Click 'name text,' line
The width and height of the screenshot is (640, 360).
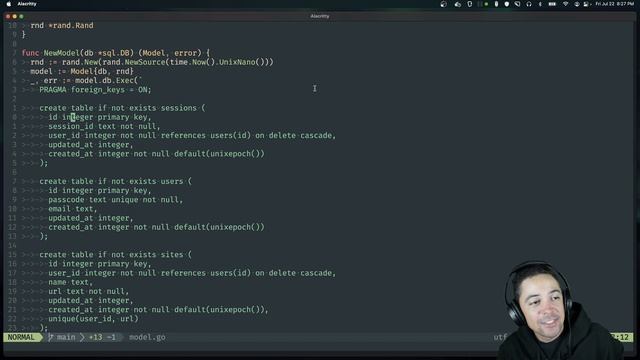point(70,282)
